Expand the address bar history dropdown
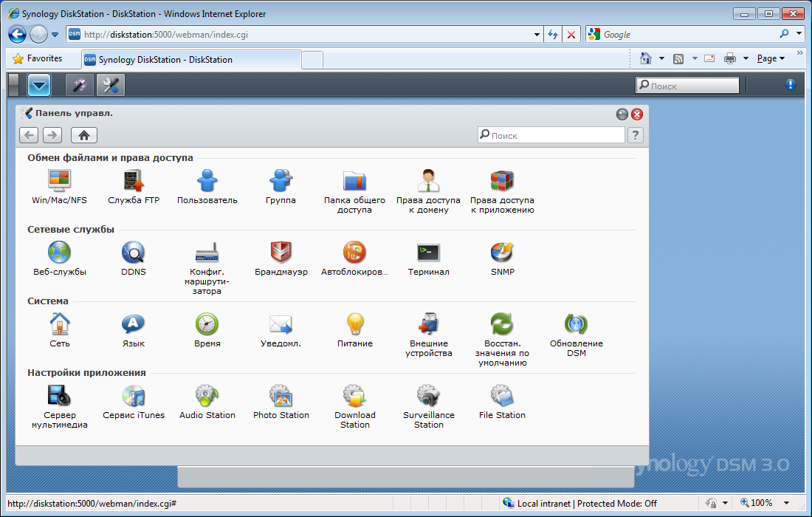Viewport: 812px width, 517px height. pos(537,35)
